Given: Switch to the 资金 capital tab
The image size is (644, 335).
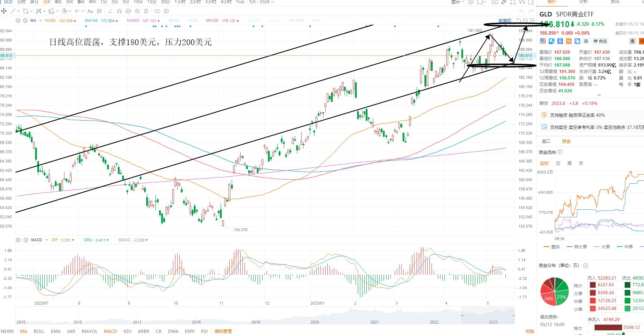Looking at the screenshot, I should pos(566,141).
